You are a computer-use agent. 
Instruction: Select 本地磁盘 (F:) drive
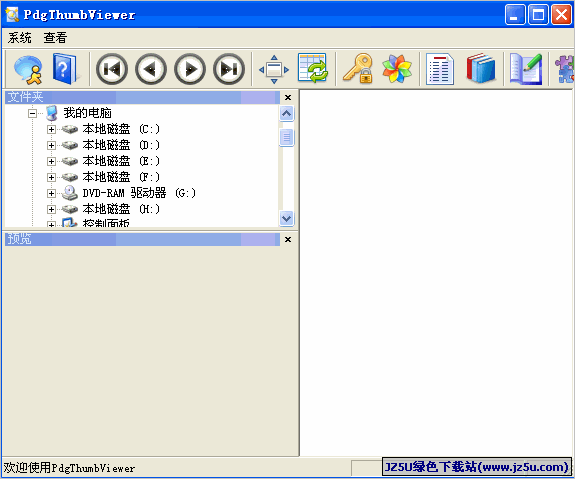[x=121, y=177]
